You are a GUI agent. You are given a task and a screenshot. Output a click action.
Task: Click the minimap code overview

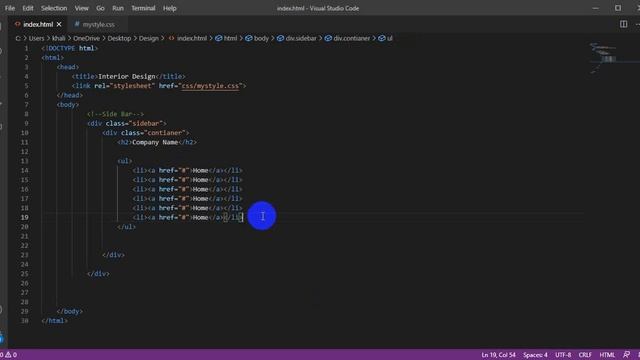point(604,58)
